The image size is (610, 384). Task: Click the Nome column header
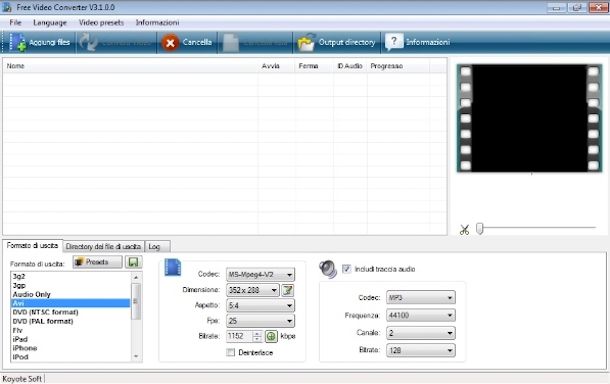(x=130, y=66)
